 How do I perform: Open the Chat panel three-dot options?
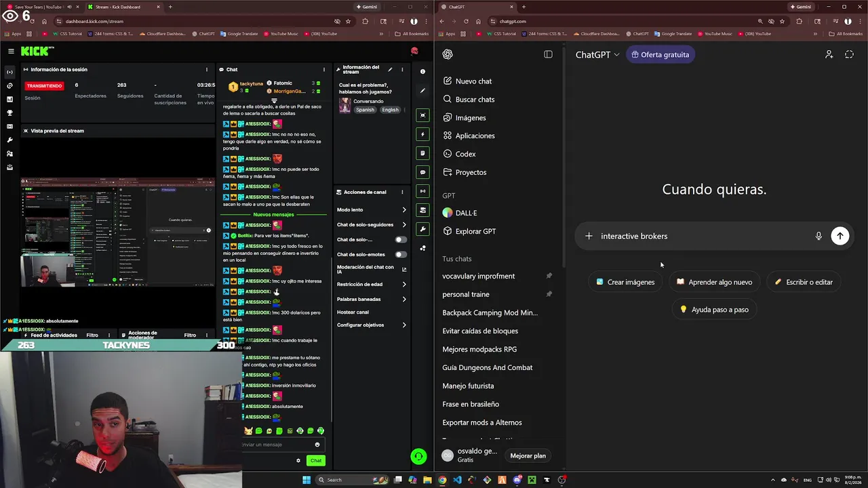[324, 69]
